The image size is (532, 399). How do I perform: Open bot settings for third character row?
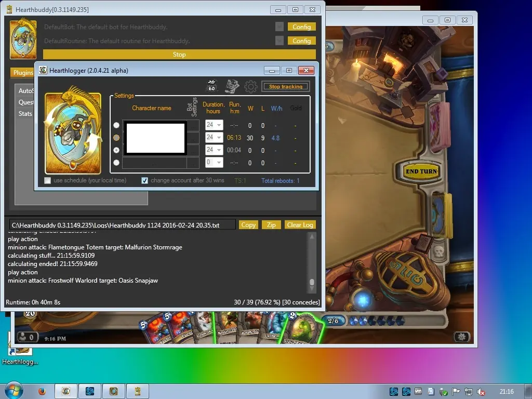193,150
